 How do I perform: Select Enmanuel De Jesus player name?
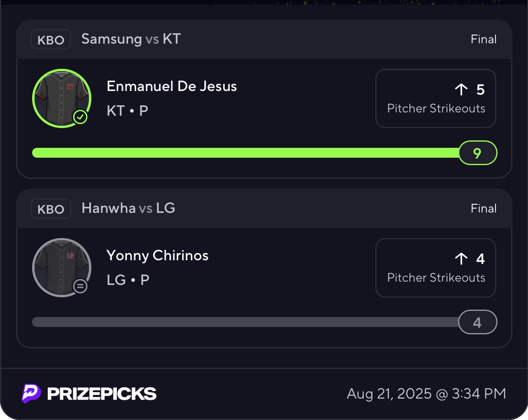pyautogui.click(x=172, y=86)
